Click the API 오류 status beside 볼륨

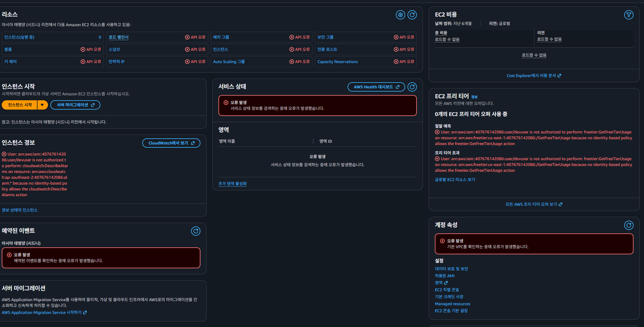91,49
